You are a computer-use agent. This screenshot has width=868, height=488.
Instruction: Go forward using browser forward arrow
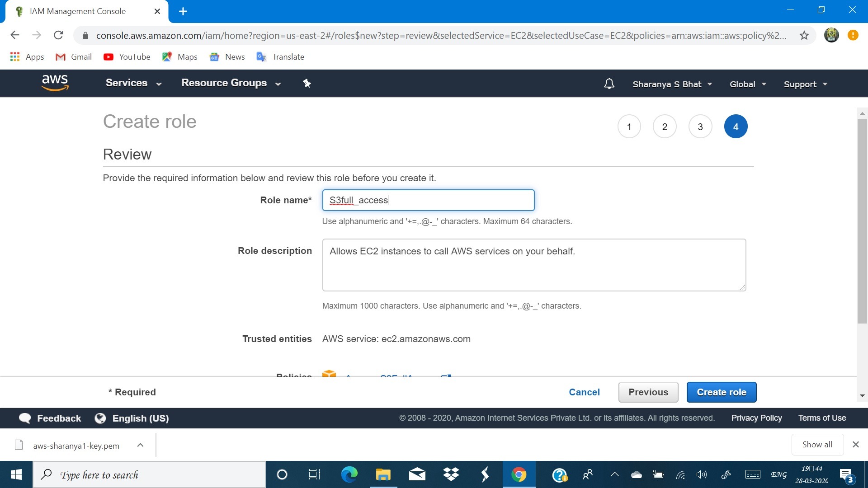[37, 35]
